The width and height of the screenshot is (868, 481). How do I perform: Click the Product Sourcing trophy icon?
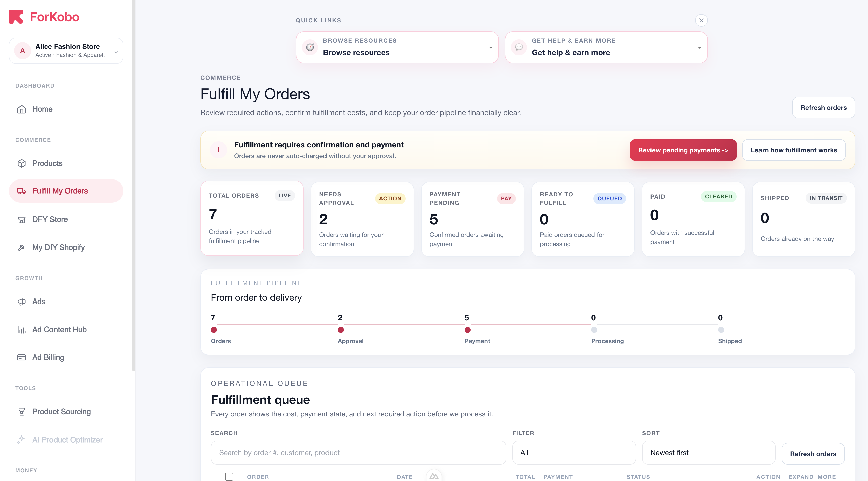click(x=22, y=412)
